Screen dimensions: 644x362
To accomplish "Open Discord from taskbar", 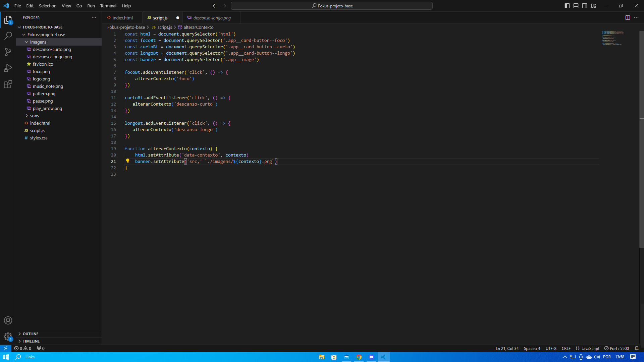I will point(371,357).
